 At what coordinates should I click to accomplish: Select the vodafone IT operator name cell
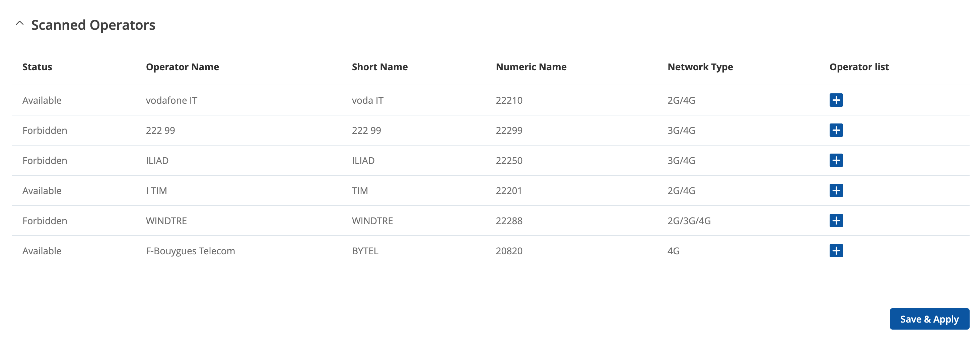[x=171, y=100]
